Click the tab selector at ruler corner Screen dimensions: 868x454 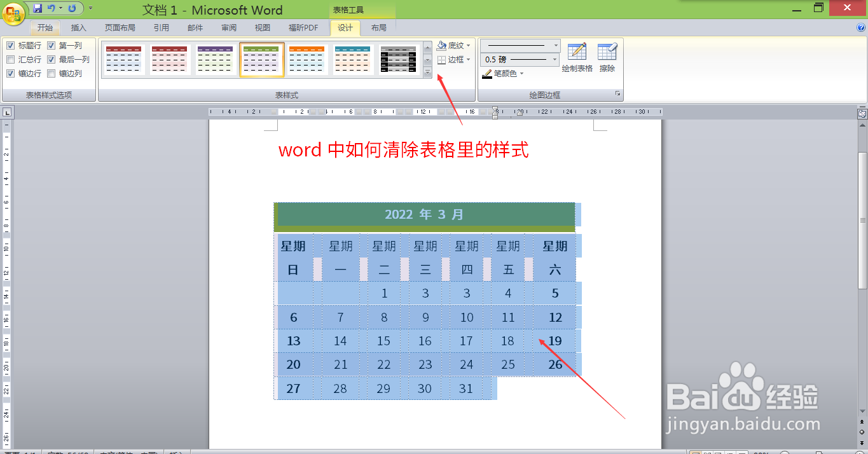point(7,113)
